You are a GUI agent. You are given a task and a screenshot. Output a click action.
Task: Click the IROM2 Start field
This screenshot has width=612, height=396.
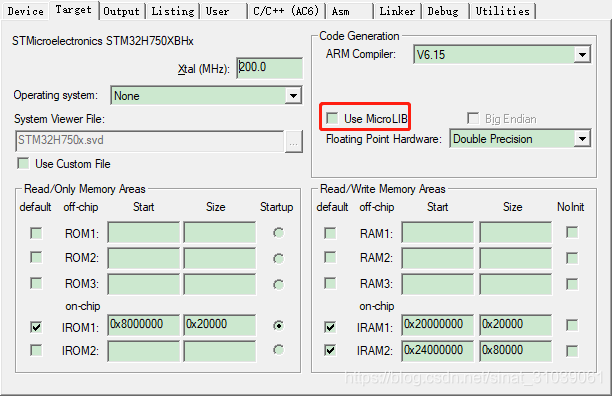tap(144, 351)
